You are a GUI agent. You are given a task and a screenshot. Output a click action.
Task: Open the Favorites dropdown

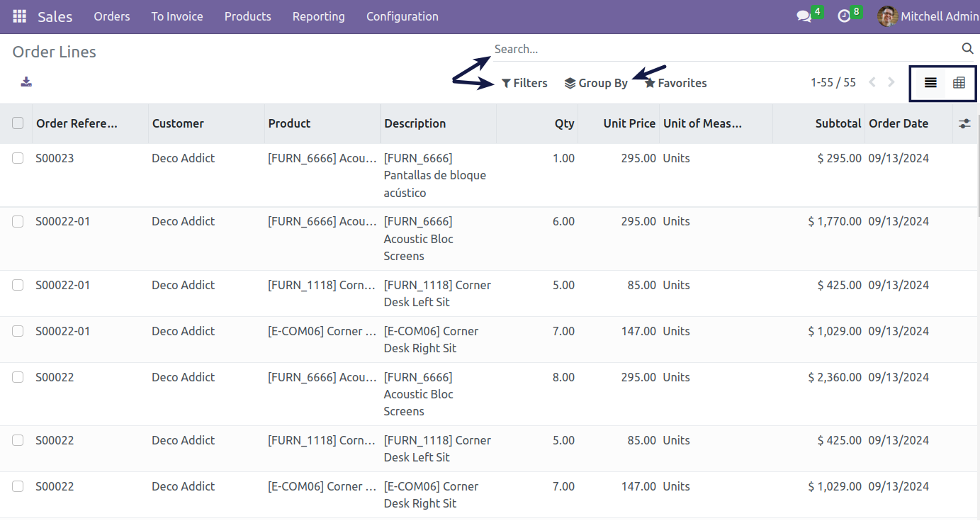675,83
